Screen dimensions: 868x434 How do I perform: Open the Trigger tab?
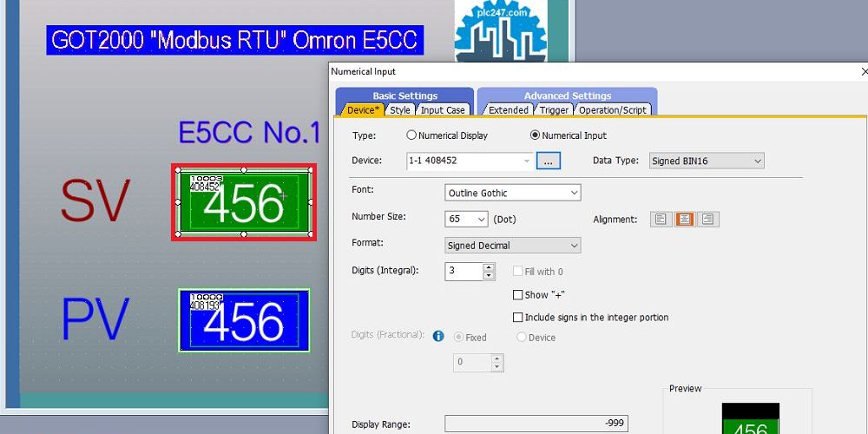point(554,109)
